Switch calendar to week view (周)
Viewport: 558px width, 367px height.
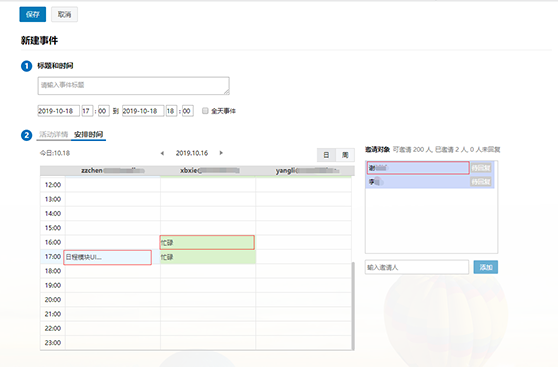point(345,155)
